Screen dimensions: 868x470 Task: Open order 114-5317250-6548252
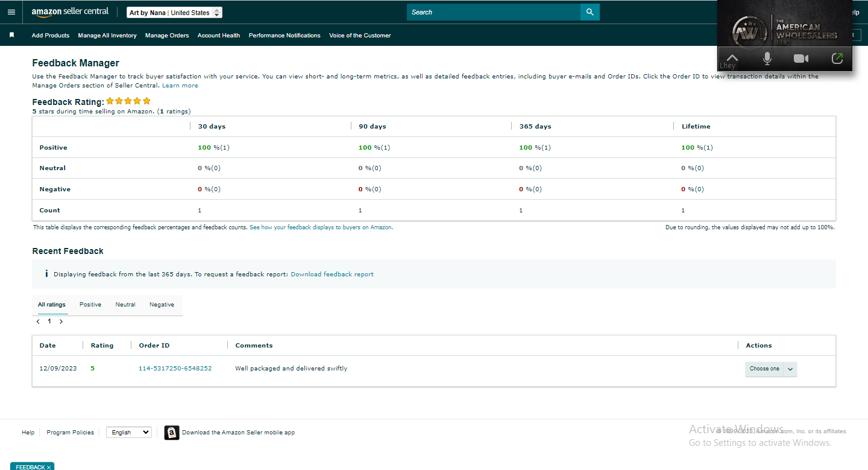(175, 369)
